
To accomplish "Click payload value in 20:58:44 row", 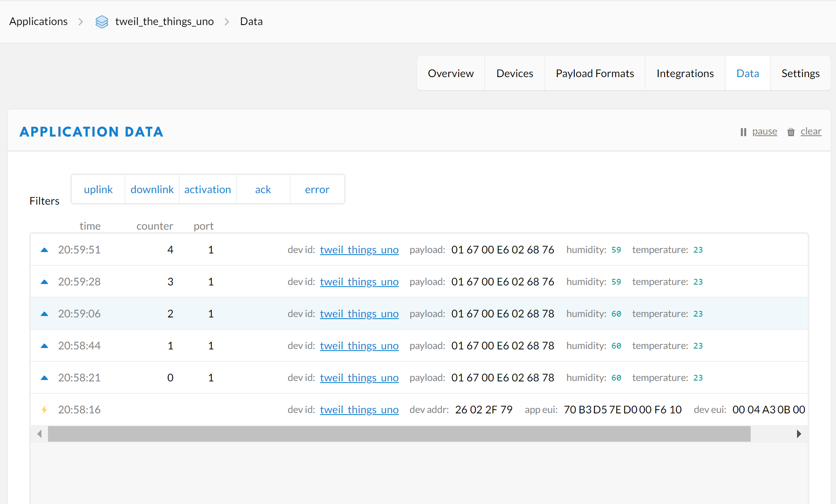I will [503, 346].
